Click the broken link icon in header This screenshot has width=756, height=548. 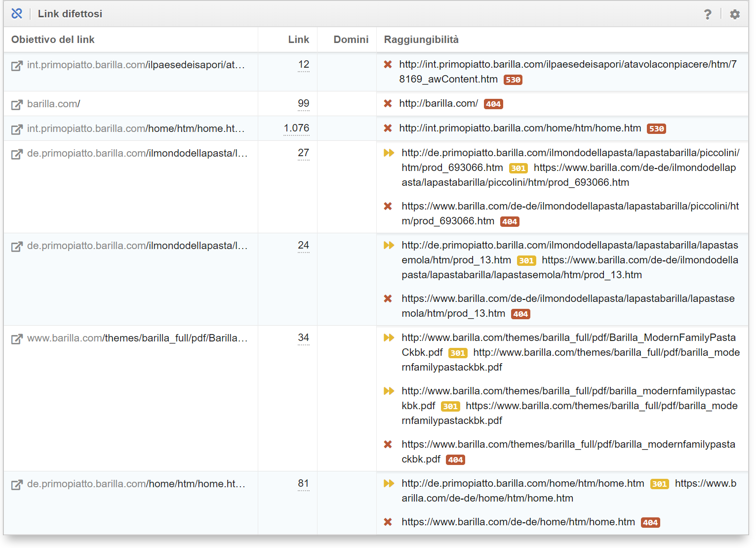pyautogui.click(x=17, y=13)
